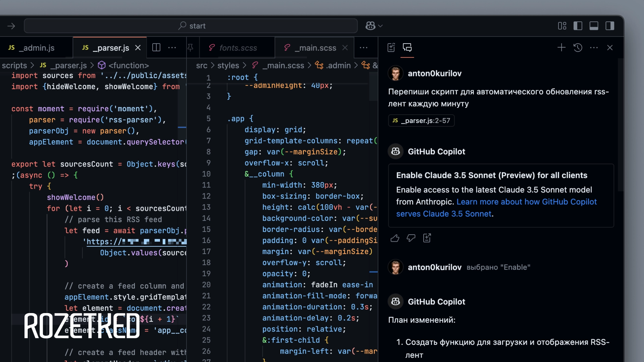Click the _main.scss minimap scroll area
The image size is (644, 362).
pyautogui.click(x=373, y=86)
